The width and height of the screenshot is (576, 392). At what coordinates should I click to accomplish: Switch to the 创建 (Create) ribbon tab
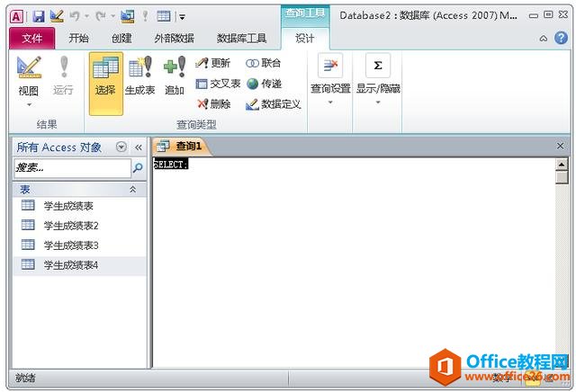(x=121, y=39)
